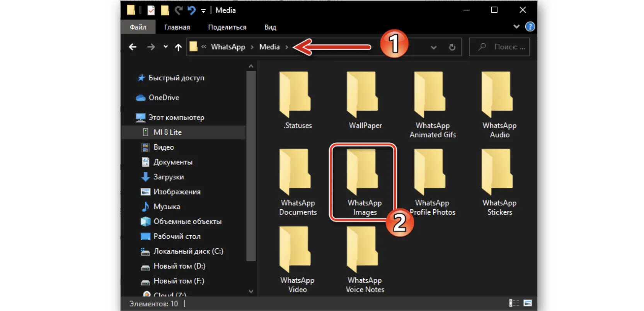Expand the chevron after WhatsApp breadcrumb
The image size is (644, 311).
point(252,47)
